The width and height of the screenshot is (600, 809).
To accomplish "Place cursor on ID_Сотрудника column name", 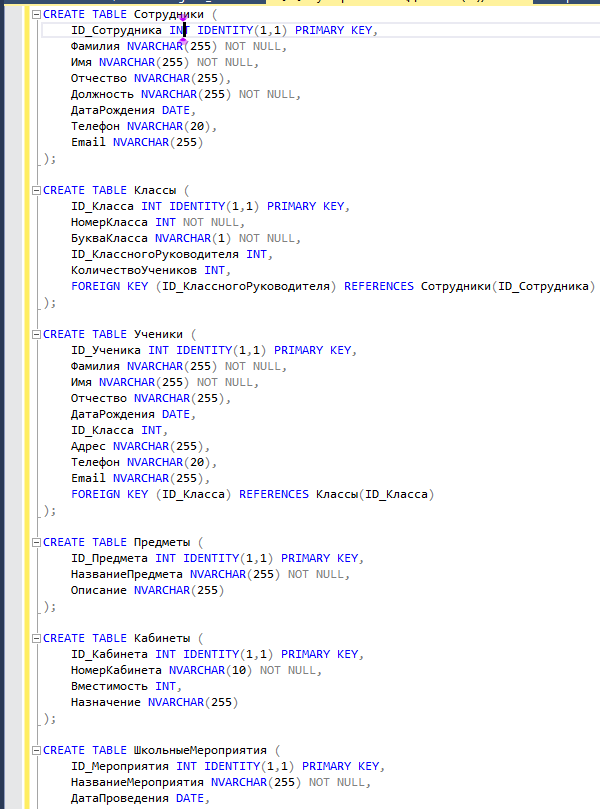I will click(116, 30).
